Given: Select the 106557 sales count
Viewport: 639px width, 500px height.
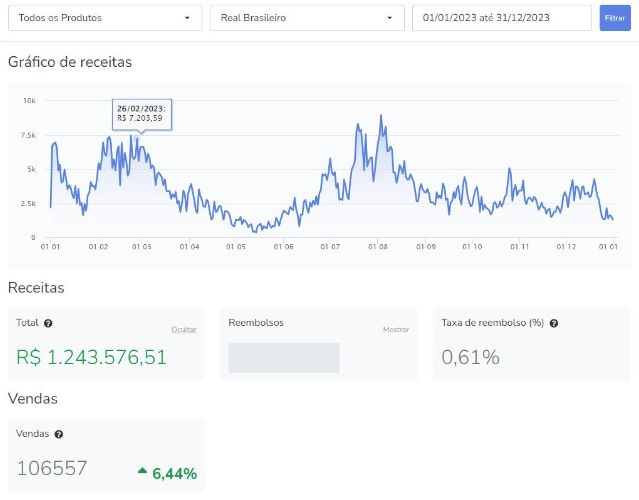Looking at the screenshot, I should 52,468.
